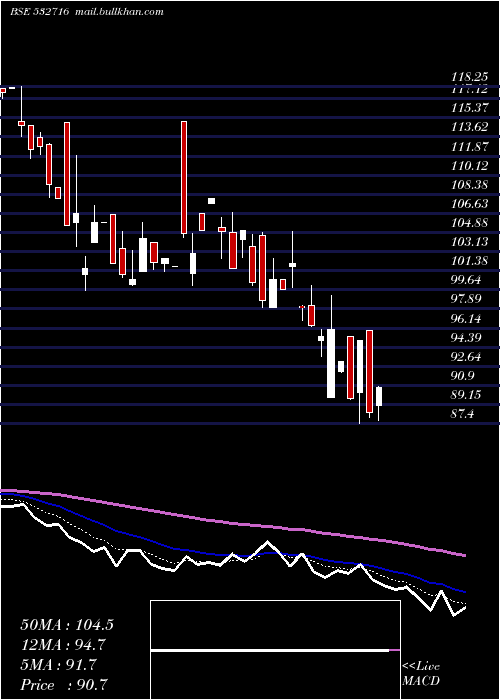The image size is (500, 700).
Task: Select the 92.64 price axis label
Action: 466,356
